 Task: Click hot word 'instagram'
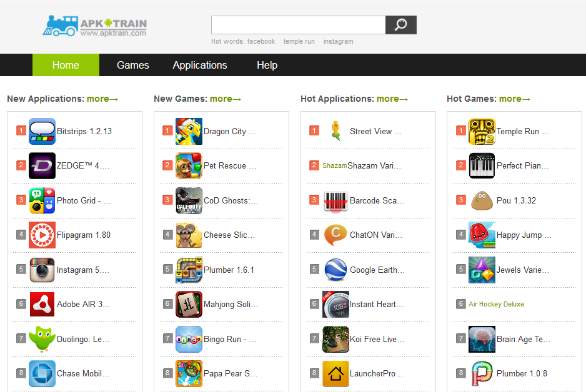[x=338, y=41]
